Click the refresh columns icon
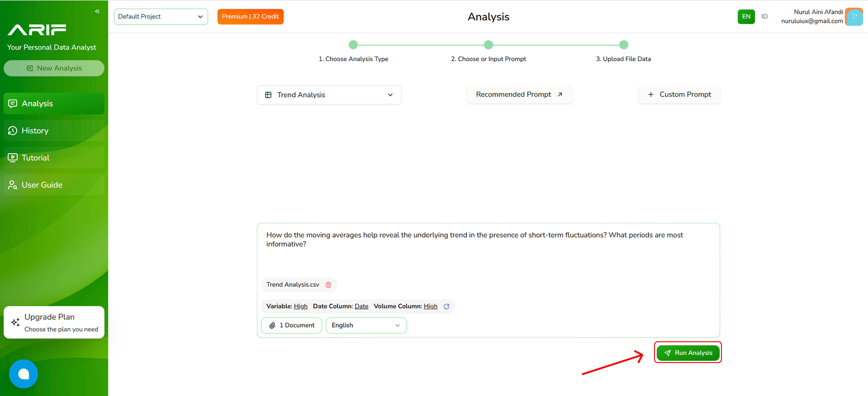This screenshot has height=396, width=868. (x=446, y=306)
